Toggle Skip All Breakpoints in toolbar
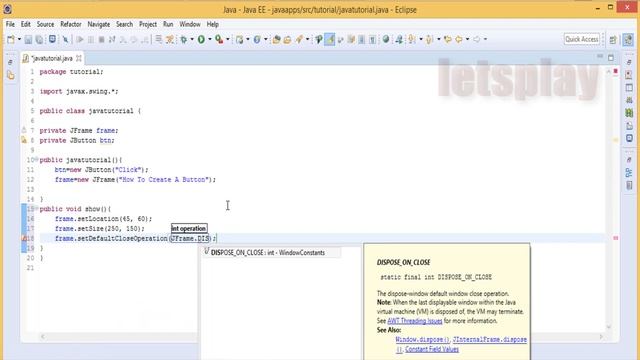Viewport: 640px width, 360px height. pyautogui.click(x=65, y=40)
